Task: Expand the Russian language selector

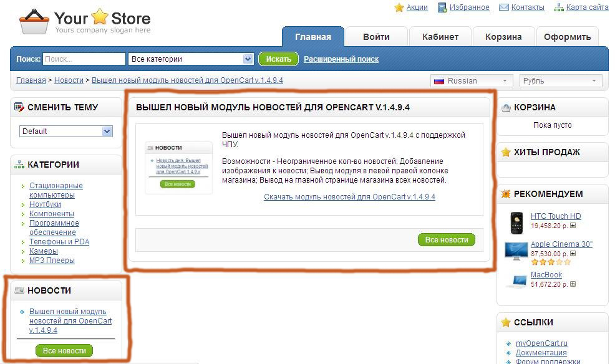Action: coord(472,81)
